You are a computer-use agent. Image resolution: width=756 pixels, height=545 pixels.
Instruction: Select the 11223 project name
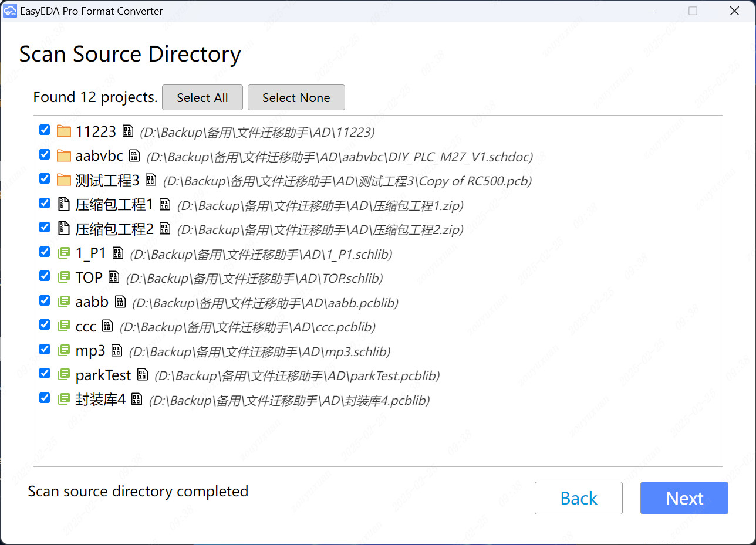tap(96, 131)
